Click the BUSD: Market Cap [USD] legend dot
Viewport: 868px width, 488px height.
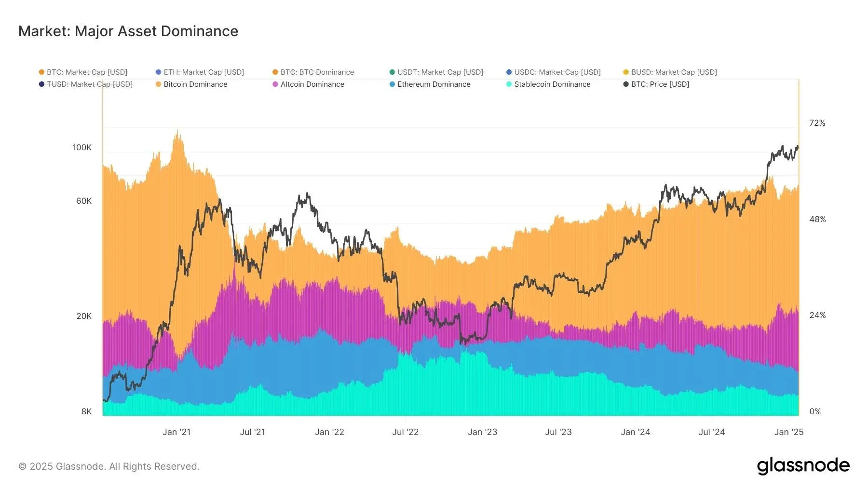point(626,72)
